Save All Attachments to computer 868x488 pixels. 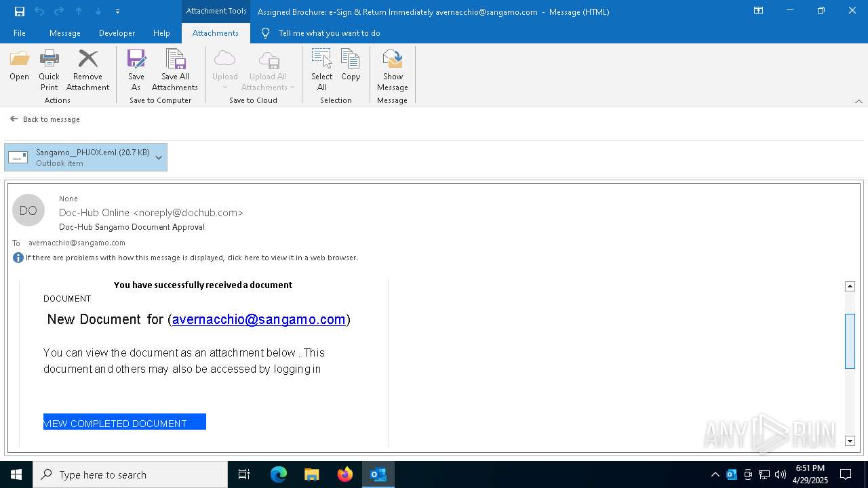175,70
